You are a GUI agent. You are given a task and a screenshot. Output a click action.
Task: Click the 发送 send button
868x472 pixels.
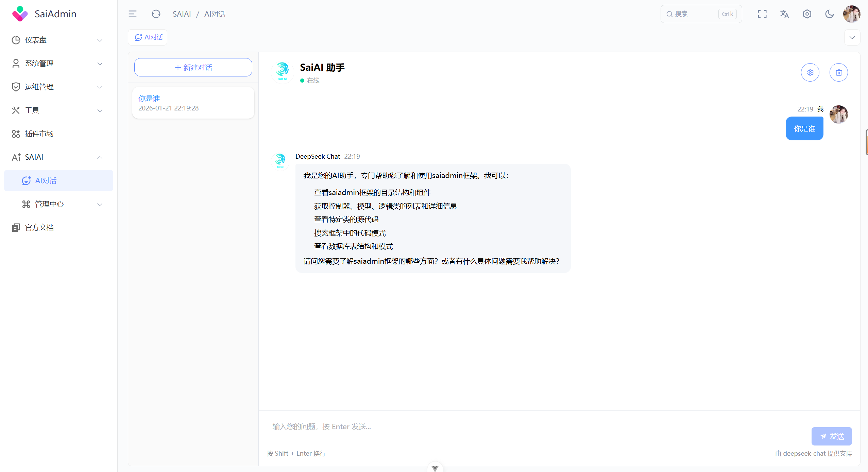point(831,436)
